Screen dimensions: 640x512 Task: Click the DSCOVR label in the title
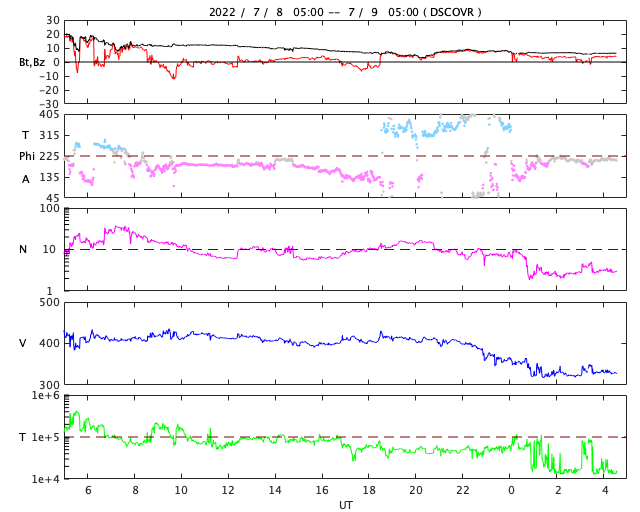pyautogui.click(x=452, y=12)
